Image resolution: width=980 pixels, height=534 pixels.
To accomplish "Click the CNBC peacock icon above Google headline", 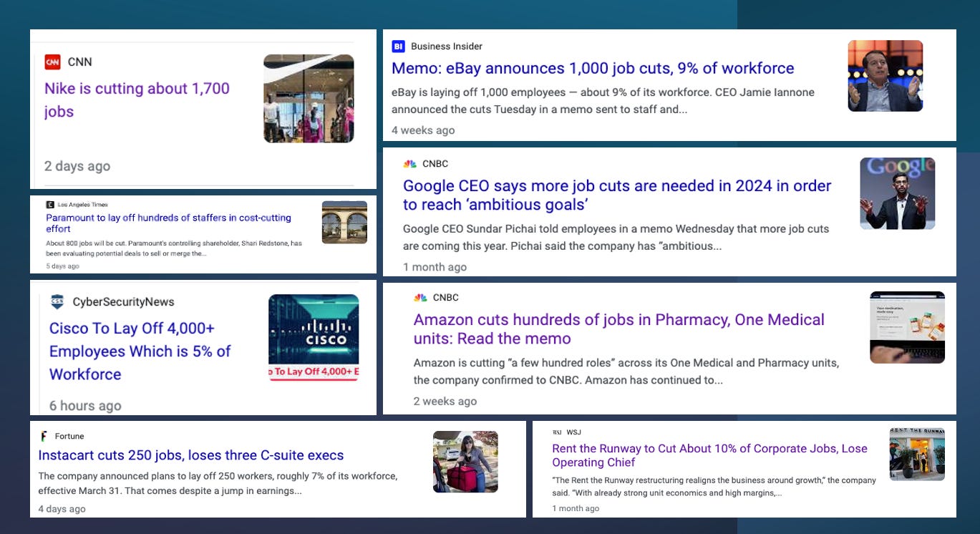I will [409, 164].
